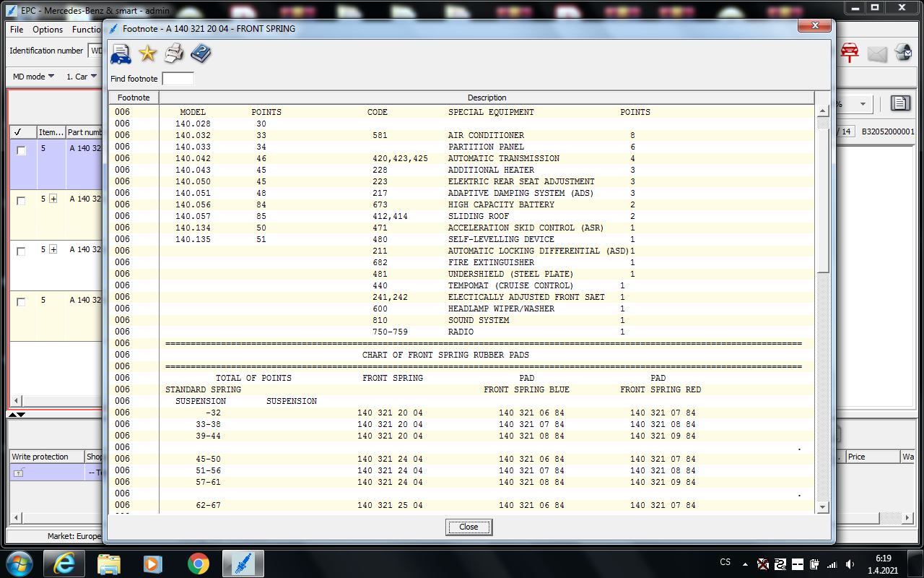924x578 pixels.
Task: Click Item column header in parts list
Action: coord(51,132)
